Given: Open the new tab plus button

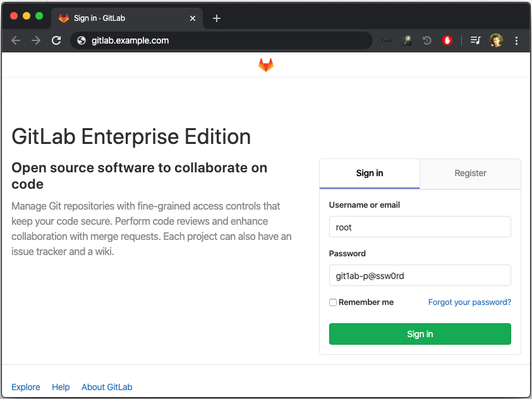Looking at the screenshot, I should tap(217, 18).
